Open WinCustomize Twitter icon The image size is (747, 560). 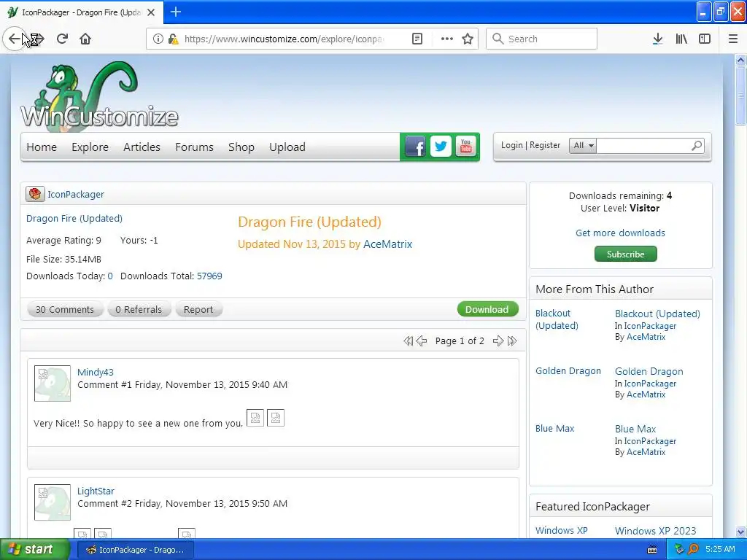click(441, 147)
